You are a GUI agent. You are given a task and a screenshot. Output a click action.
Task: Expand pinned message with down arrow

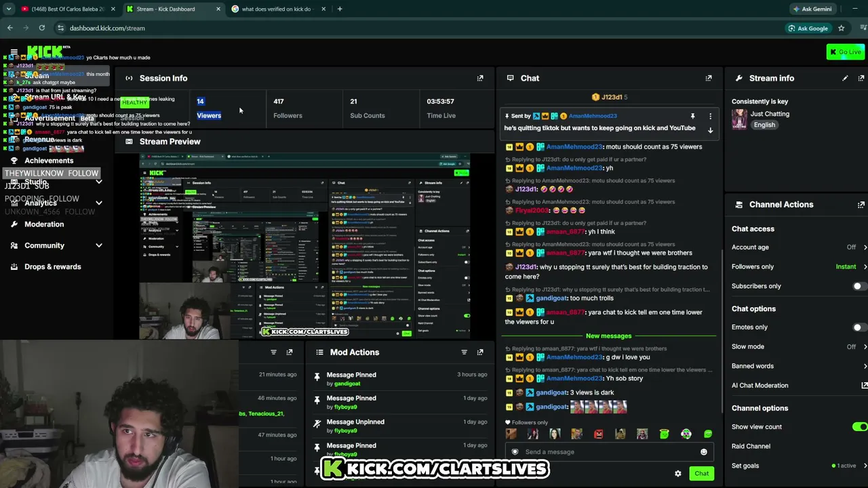(x=710, y=130)
